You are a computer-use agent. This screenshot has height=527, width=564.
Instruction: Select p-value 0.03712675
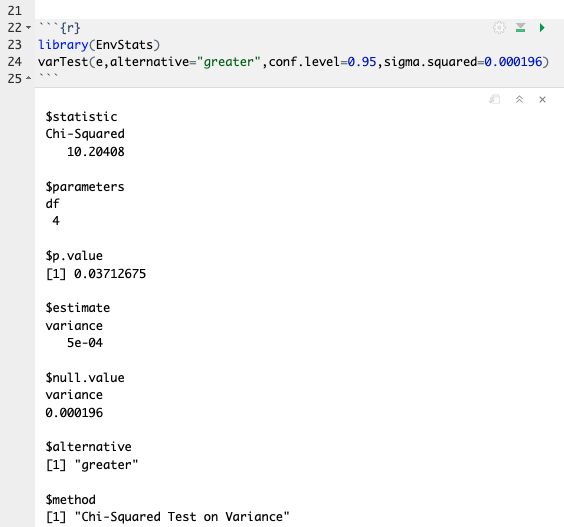[110, 274]
